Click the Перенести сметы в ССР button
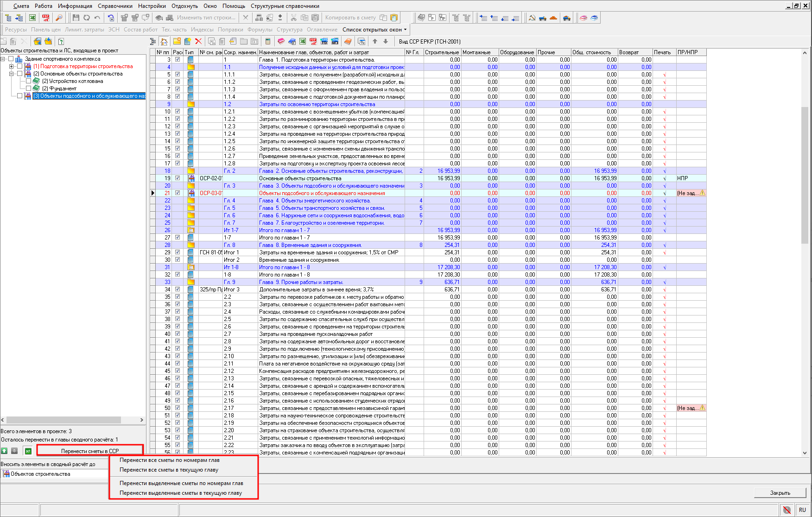 (90, 451)
